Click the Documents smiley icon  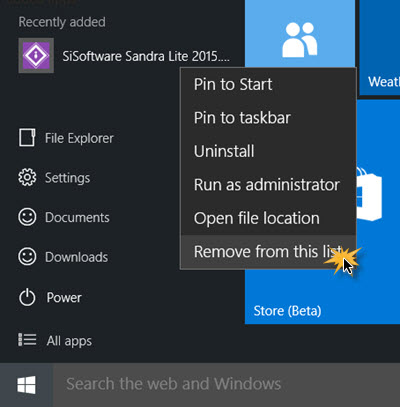pyautogui.click(x=27, y=217)
